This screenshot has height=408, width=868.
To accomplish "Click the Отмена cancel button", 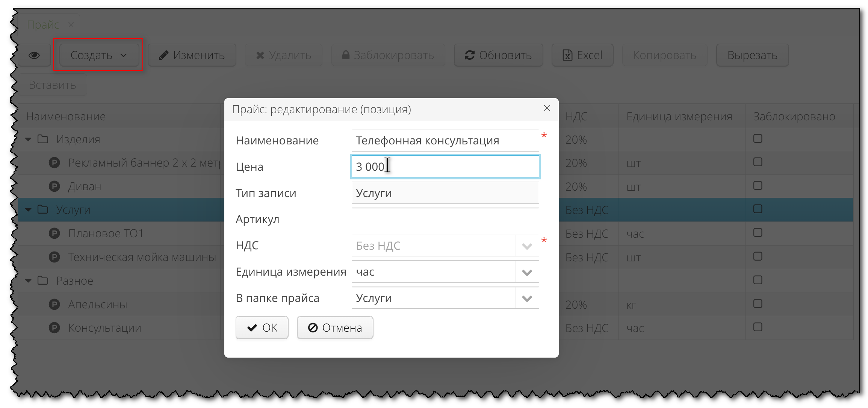I will tap(335, 328).
